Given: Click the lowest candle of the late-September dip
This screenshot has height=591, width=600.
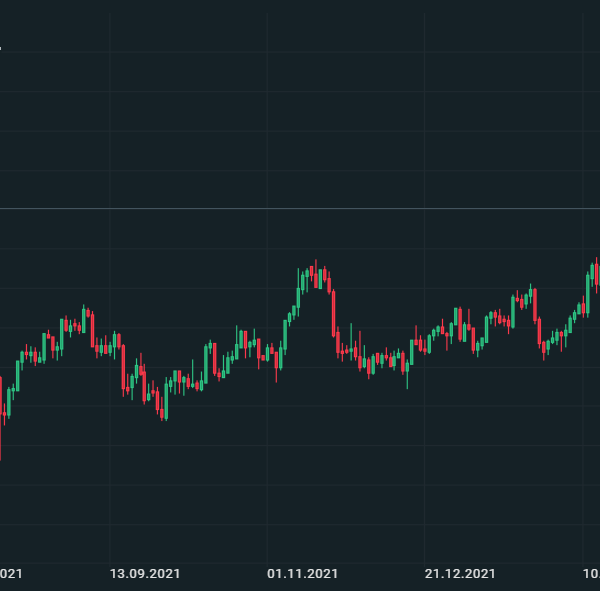Looking at the screenshot, I should pos(163,405).
